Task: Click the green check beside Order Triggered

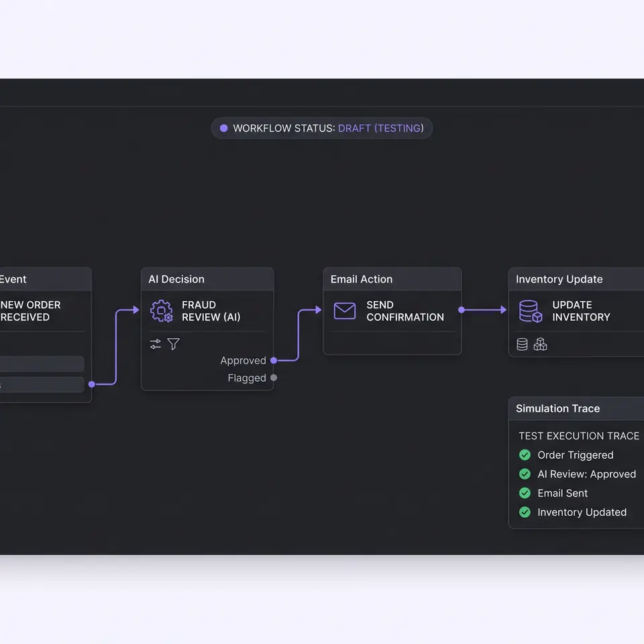Action: 525,455
